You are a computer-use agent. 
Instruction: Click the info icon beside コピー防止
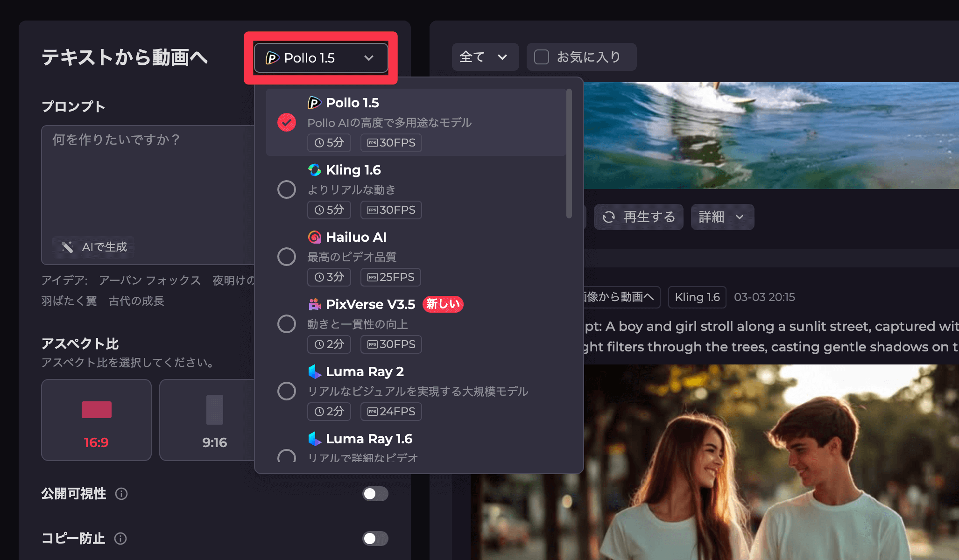[x=120, y=539]
